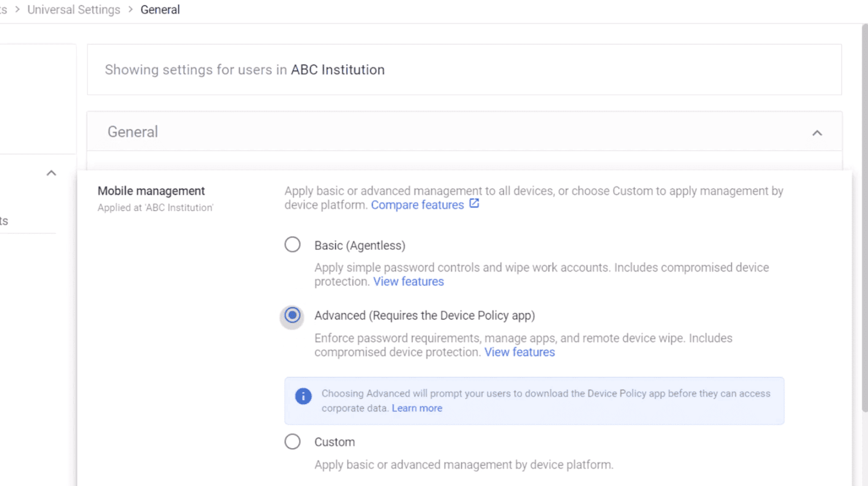
Task: Go to Universal Settings breadcrumb
Action: click(74, 10)
